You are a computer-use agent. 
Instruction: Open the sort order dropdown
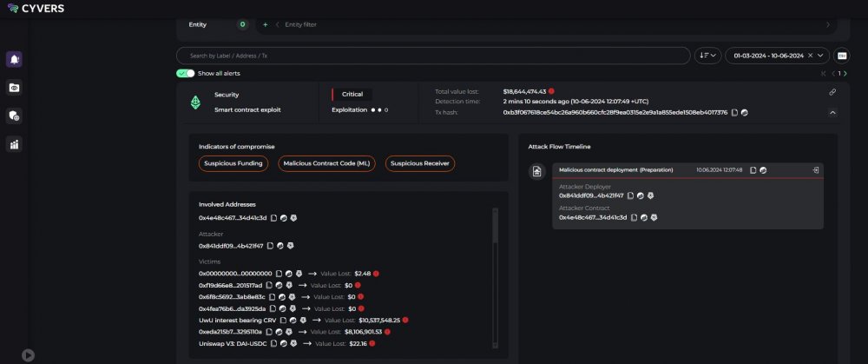(707, 56)
